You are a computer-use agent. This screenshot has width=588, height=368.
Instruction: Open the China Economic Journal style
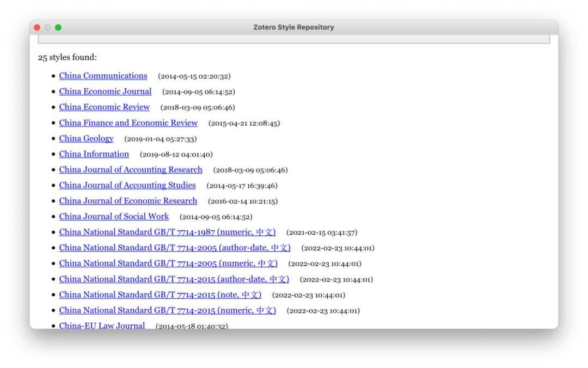(x=106, y=91)
